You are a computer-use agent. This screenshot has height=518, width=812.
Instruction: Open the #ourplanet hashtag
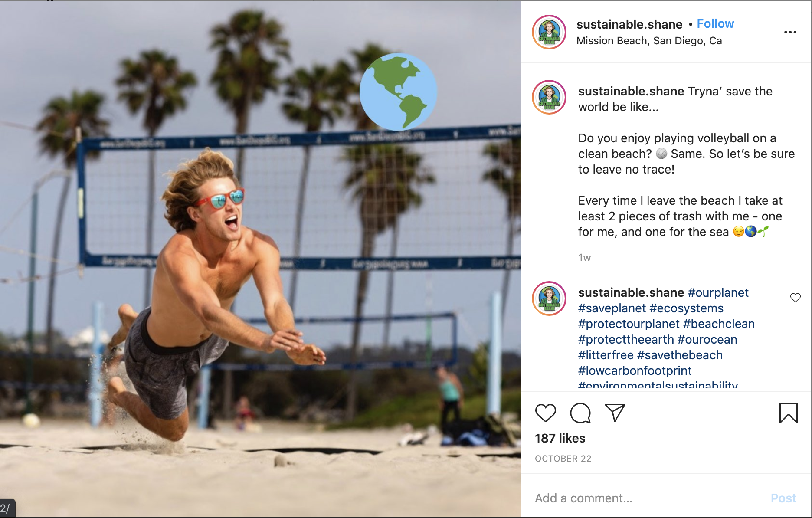click(x=718, y=293)
